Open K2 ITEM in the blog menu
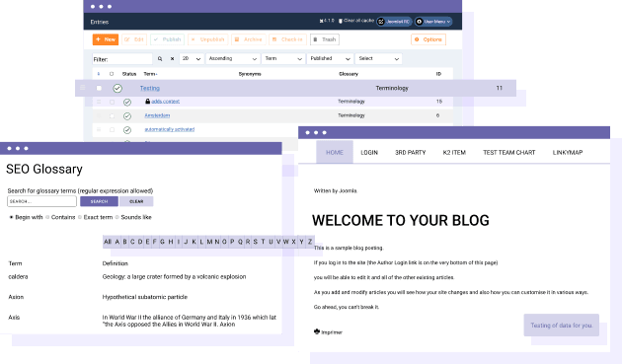The height and width of the screenshot is (364, 622). [454, 152]
